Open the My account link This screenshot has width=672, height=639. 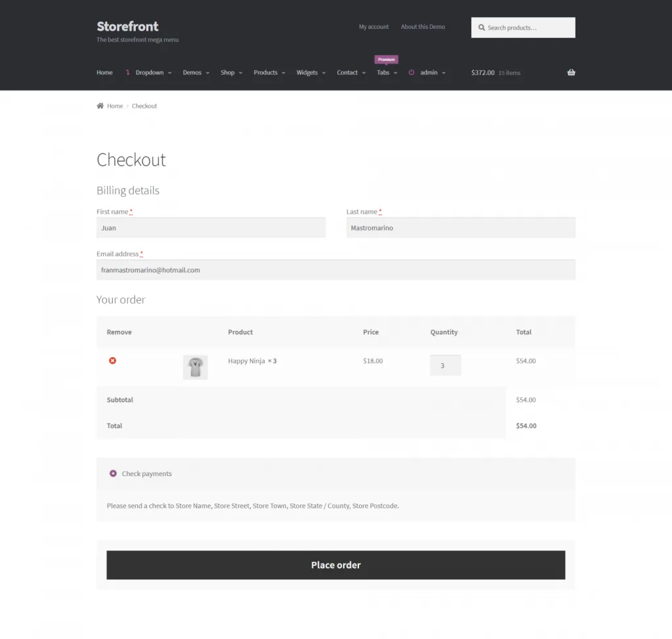pyautogui.click(x=373, y=27)
